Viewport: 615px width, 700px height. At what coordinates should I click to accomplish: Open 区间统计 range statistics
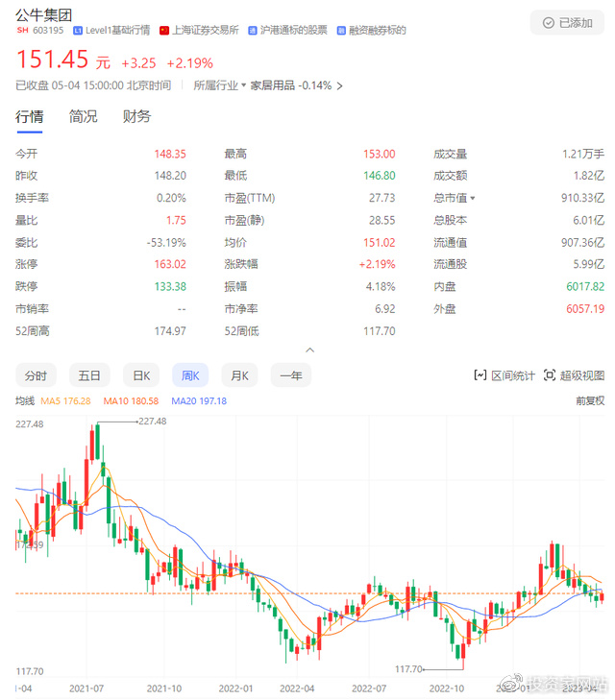point(504,375)
